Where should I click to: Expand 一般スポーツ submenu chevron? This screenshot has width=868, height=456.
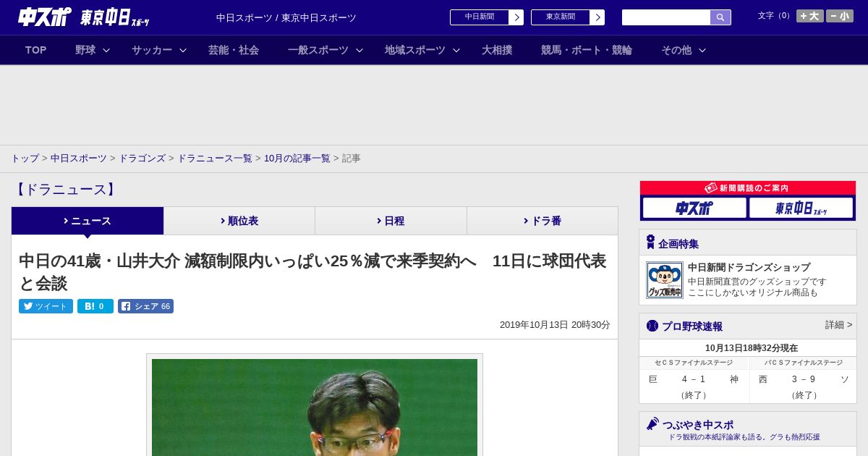point(359,50)
